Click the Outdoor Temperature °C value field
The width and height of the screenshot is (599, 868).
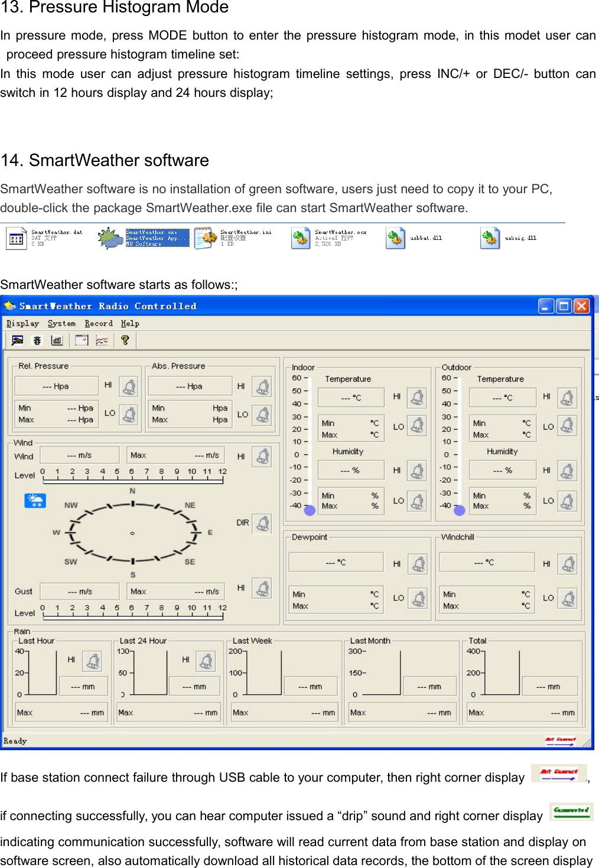coord(503,398)
